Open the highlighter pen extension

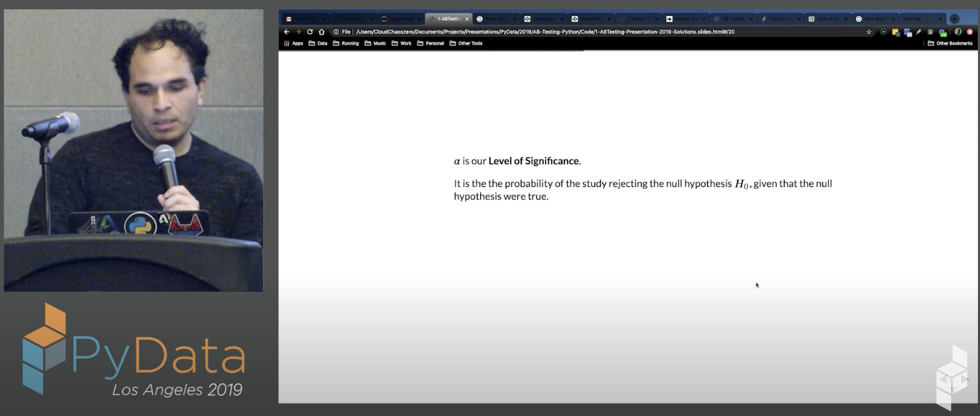click(x=919, y=31)
